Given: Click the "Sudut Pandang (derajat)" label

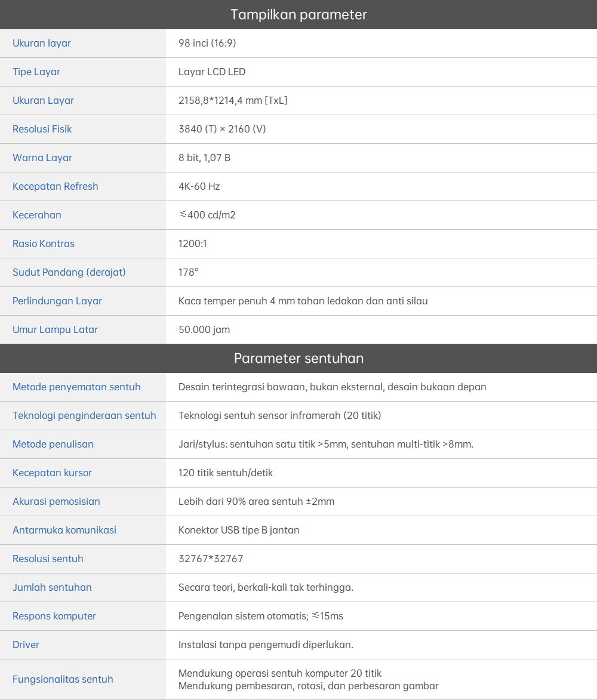Looking at the screenshot, I should (69, 272).
